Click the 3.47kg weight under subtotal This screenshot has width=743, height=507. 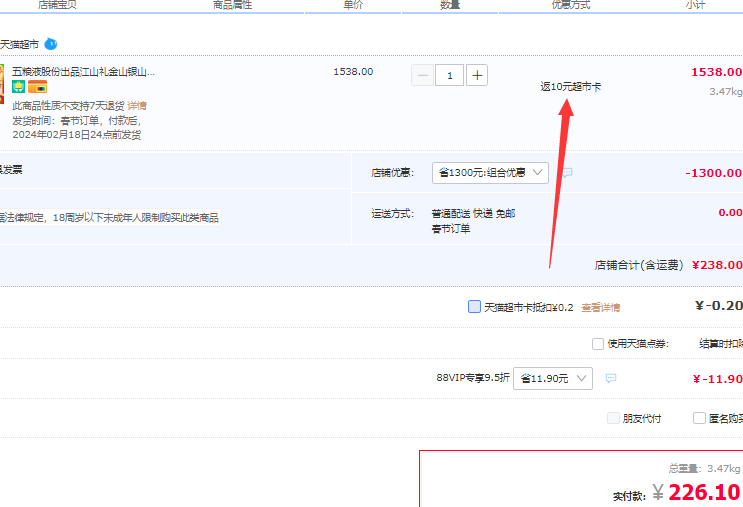[725, 91]
